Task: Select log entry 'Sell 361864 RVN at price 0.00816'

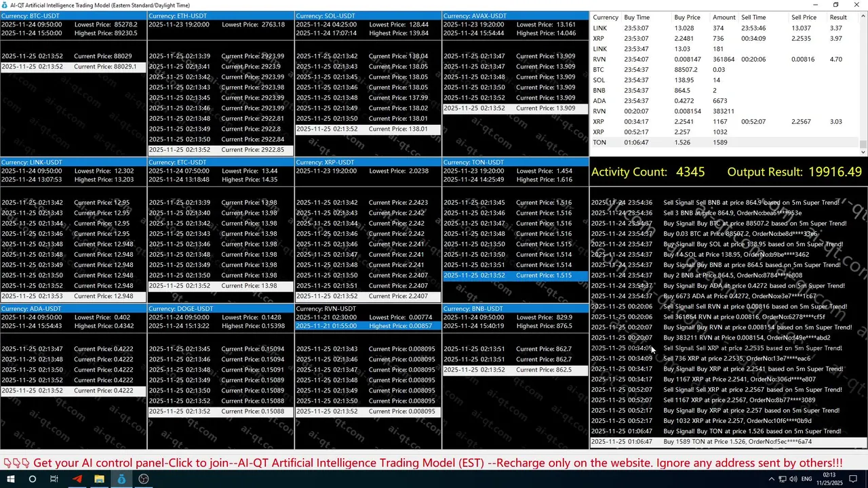Action: [728, 317]
